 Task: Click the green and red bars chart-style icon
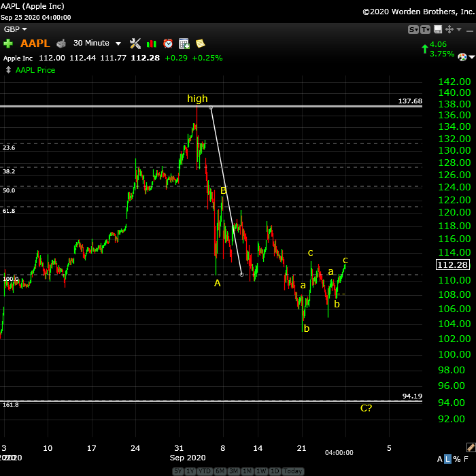pyautogui.click(x=152, y=44)
